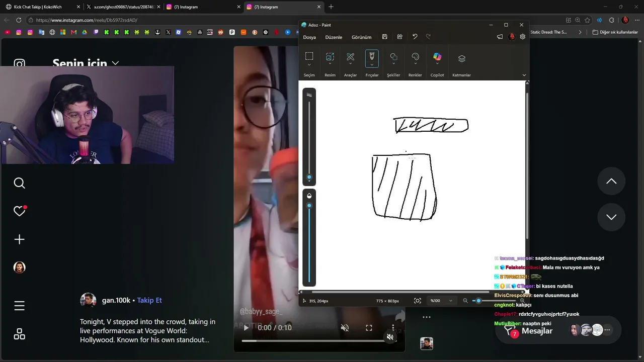This screenshot has width=644, height=362.
Task: Open the Copilot tools in Paint
Action: coord(437,56)
